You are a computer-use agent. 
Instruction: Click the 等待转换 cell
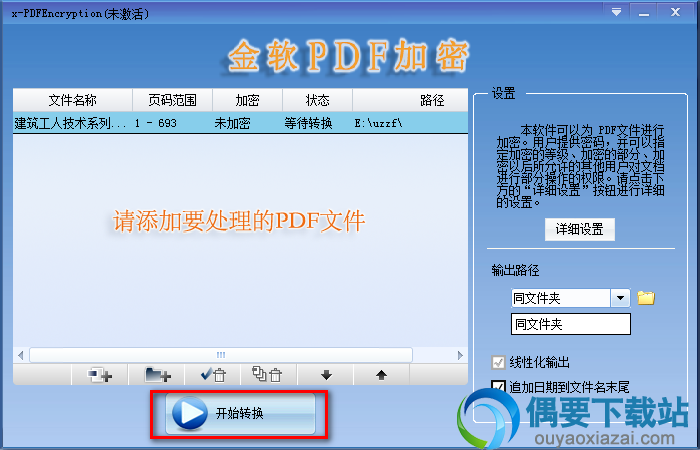[308, 123]
